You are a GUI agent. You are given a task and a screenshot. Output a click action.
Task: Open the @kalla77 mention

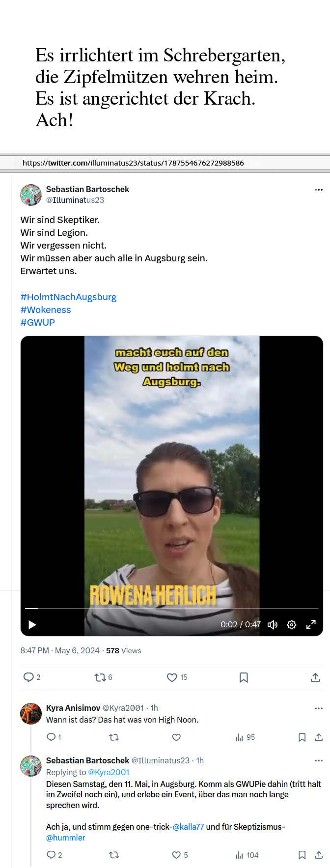click(x=188, y=827)
